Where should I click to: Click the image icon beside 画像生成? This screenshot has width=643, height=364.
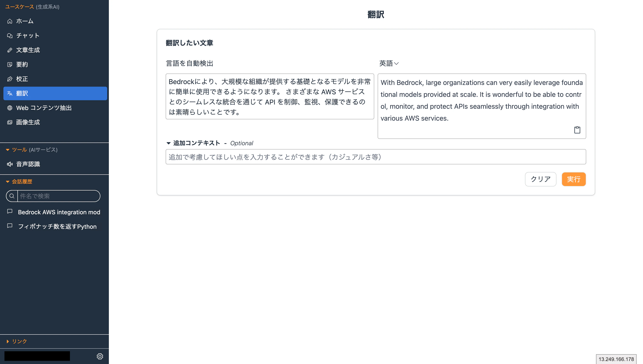point(10,122)
